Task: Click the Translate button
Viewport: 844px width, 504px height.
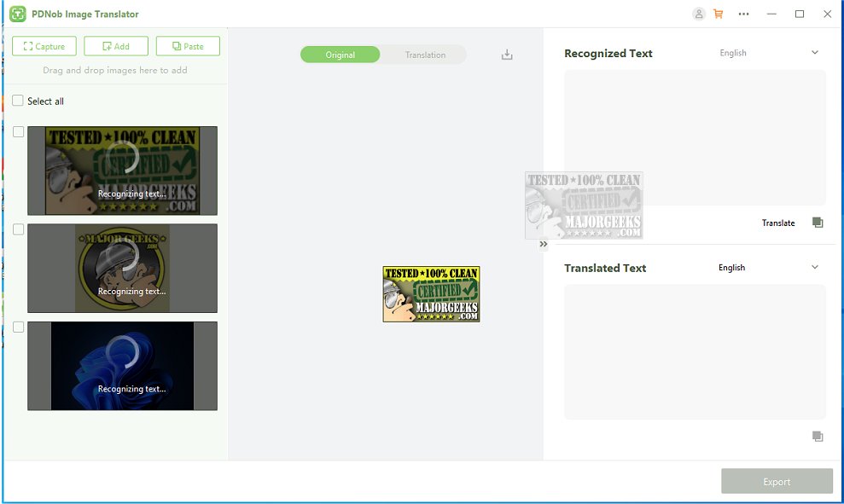Action: point(777,223)
